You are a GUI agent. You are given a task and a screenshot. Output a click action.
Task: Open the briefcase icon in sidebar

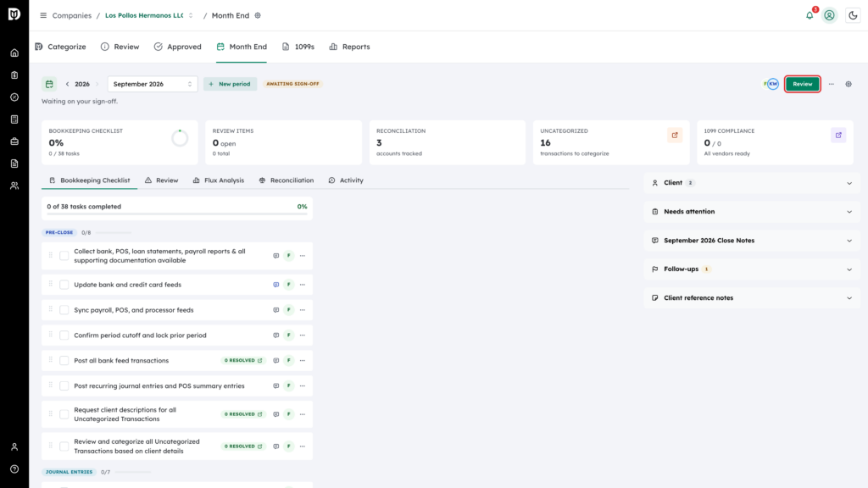[14, 141]
